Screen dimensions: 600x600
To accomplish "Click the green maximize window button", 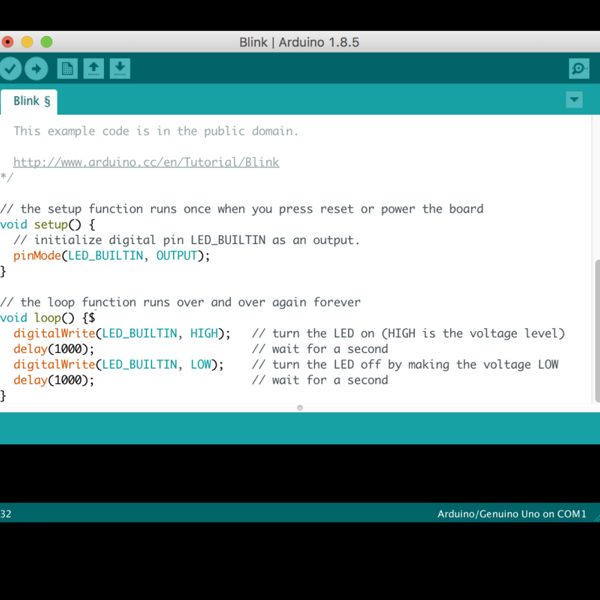I will pos(47,42).
